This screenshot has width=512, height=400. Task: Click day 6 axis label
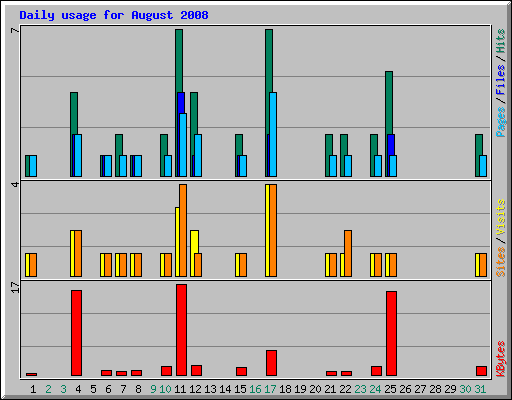(x=108, y=389)
